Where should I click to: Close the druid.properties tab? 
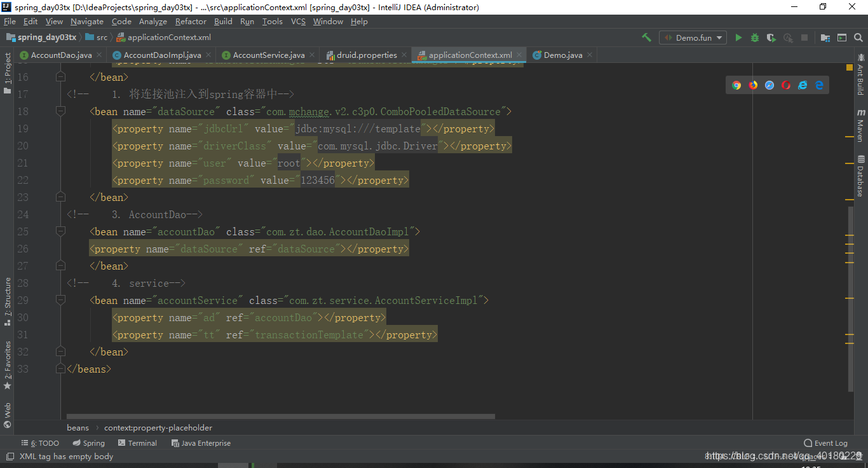[x=404, y=55]
